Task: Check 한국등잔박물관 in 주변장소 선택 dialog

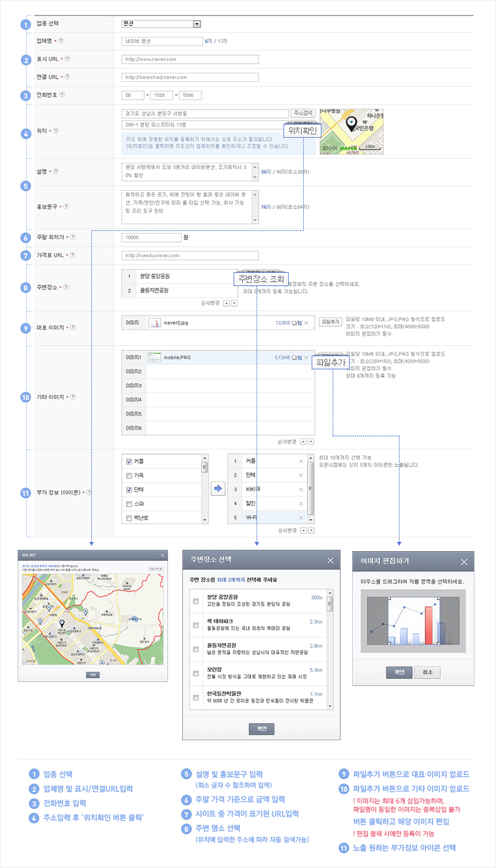Action: (x=196, y=697)
